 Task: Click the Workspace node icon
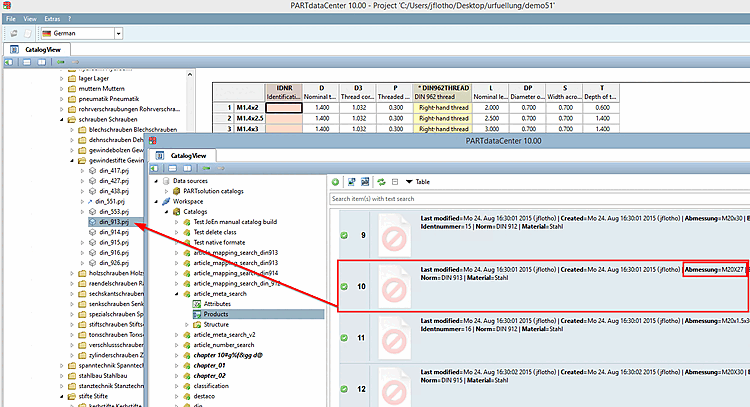click(x=164, y=201)
